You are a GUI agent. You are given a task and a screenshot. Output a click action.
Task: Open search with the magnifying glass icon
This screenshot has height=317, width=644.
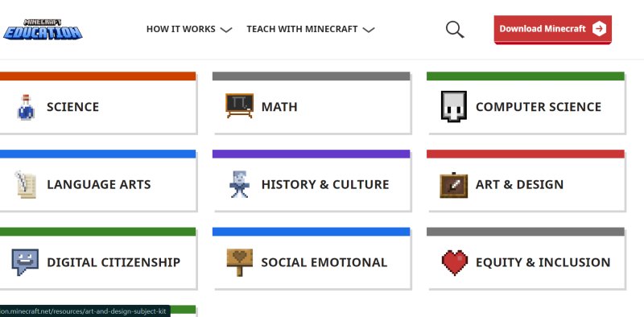pyautogui.click(x=455, y=30)
